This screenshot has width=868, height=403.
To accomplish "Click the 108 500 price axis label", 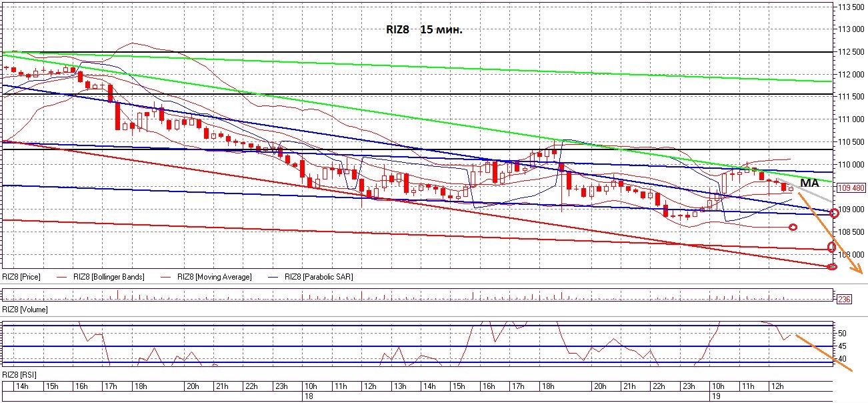I will click(850, 232).
